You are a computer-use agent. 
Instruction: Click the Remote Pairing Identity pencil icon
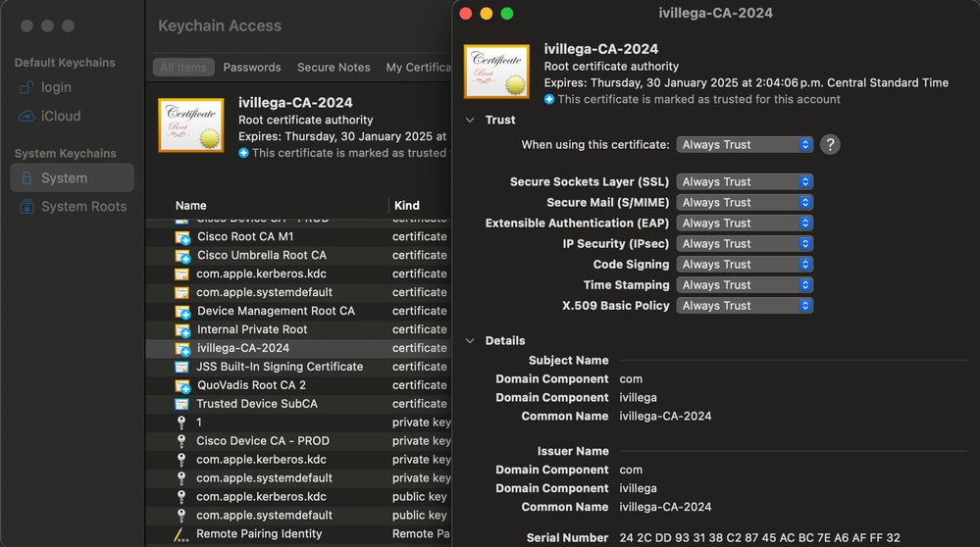point(181,534)
